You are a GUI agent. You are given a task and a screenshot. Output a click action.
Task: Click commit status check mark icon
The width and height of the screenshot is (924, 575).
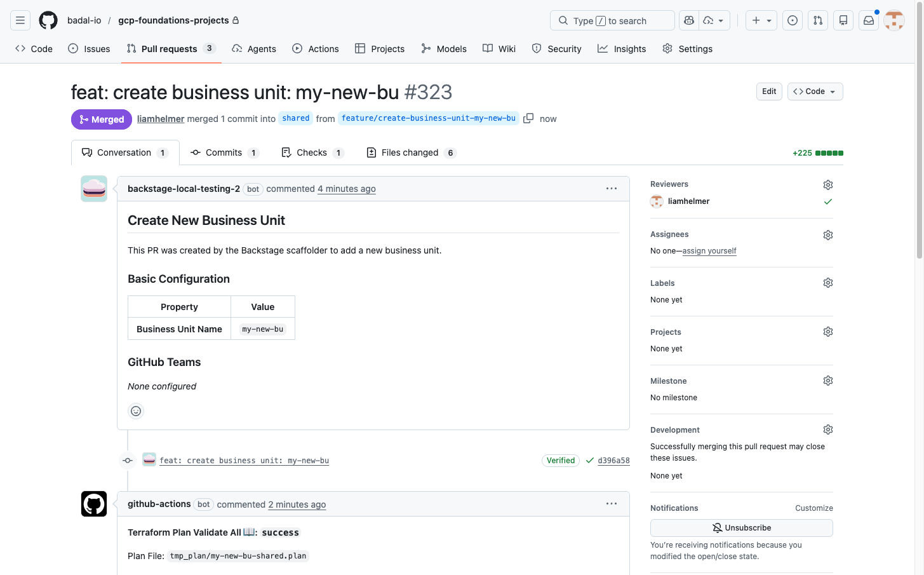(x=590, y=461)
